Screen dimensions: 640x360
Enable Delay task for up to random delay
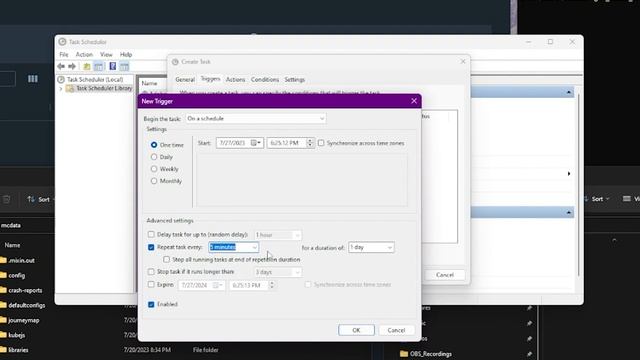[151, 234]
